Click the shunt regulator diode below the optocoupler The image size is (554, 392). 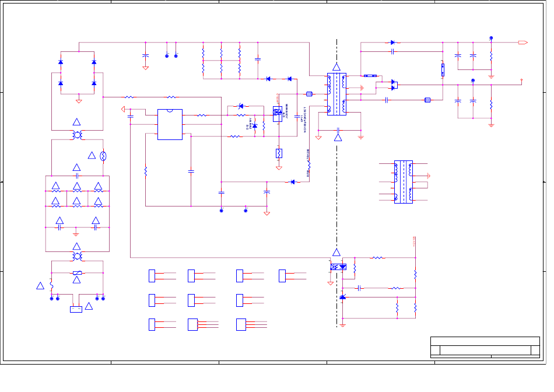[342, 297]
